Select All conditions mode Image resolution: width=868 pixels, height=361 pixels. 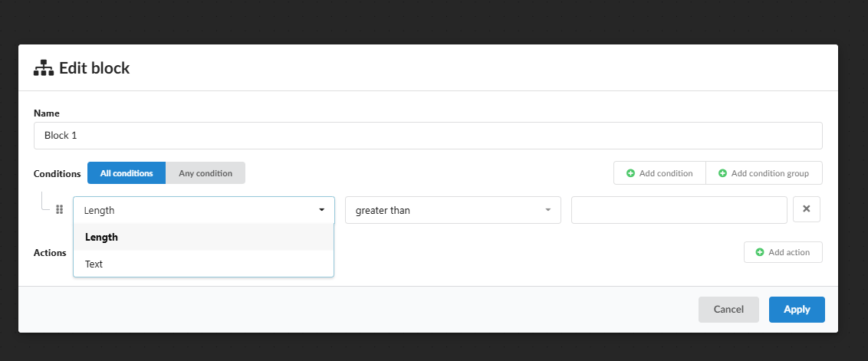(x=127, y=173)
